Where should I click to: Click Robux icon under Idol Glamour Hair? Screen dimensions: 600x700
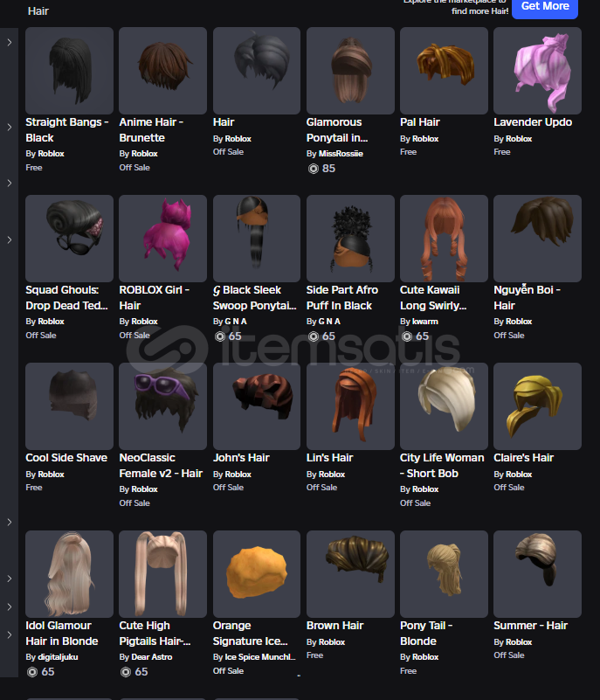coord(32,672)
